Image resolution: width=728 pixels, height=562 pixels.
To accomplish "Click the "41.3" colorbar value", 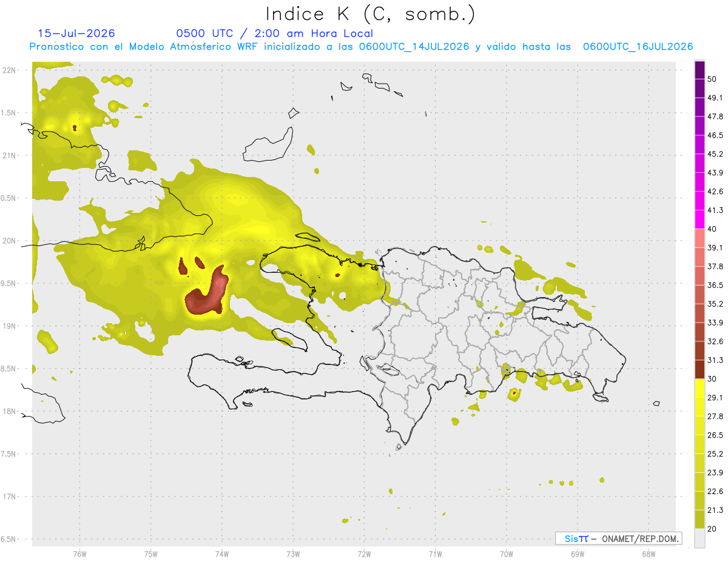I will (x=715, y=210).
